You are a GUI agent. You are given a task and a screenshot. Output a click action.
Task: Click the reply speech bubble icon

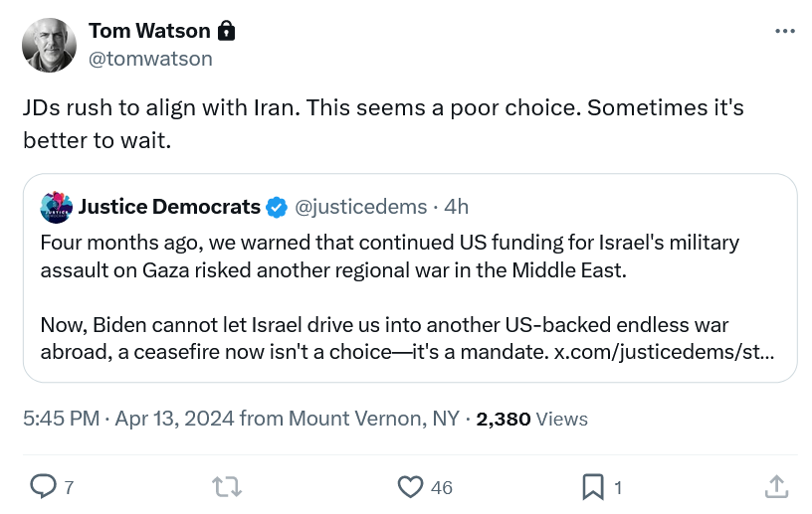tap(43, 486)
